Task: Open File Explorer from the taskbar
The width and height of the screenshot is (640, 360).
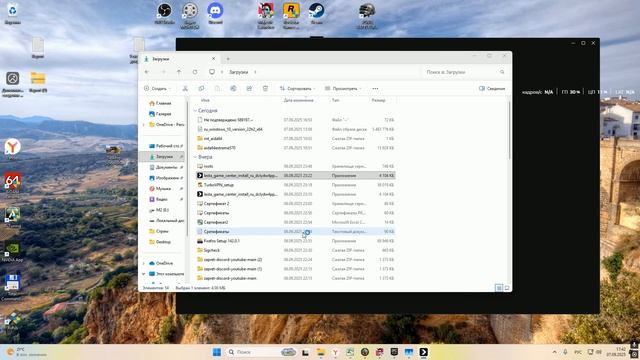Action: [x=321, y=352]
